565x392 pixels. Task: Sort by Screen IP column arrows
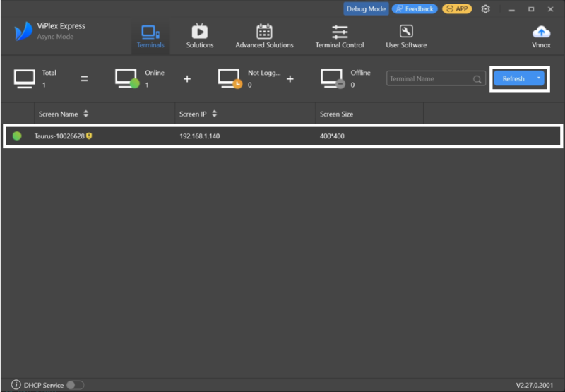click(215, 114)
